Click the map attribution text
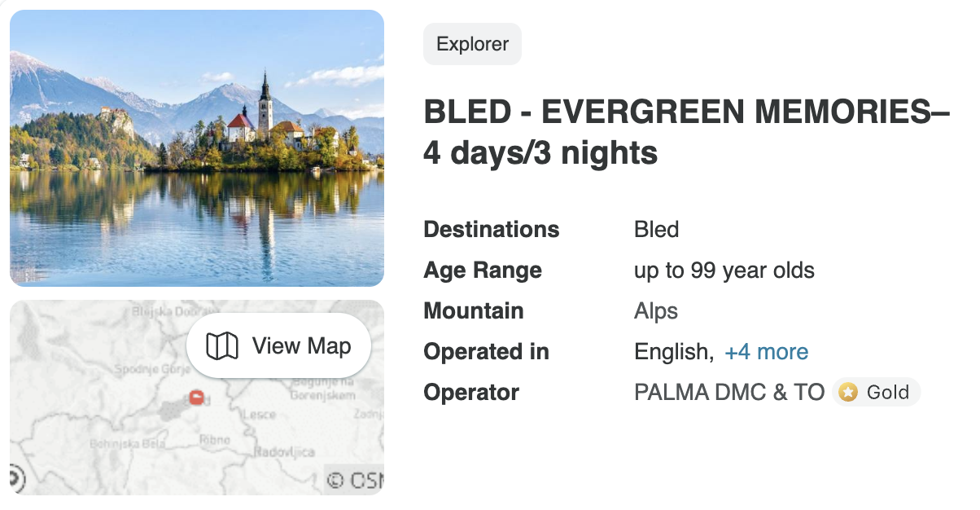The image size is (980, 510). point(354,480)
